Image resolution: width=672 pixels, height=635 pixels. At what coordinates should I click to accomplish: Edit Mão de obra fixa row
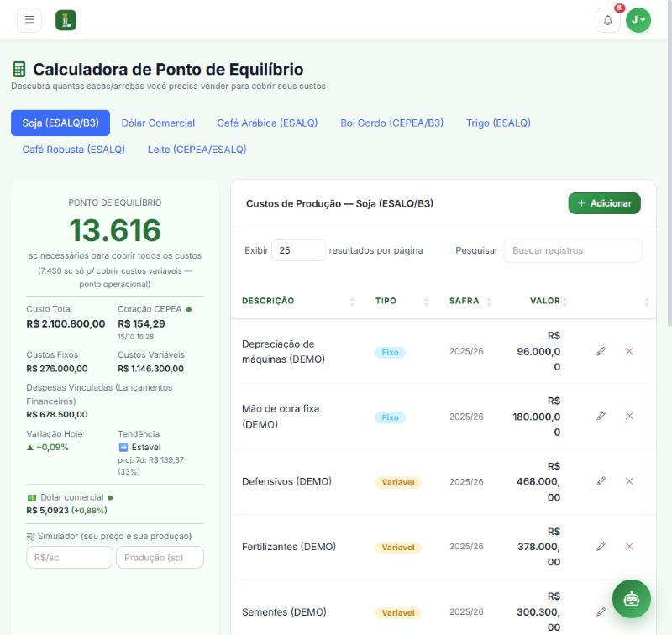pos(601,416)
